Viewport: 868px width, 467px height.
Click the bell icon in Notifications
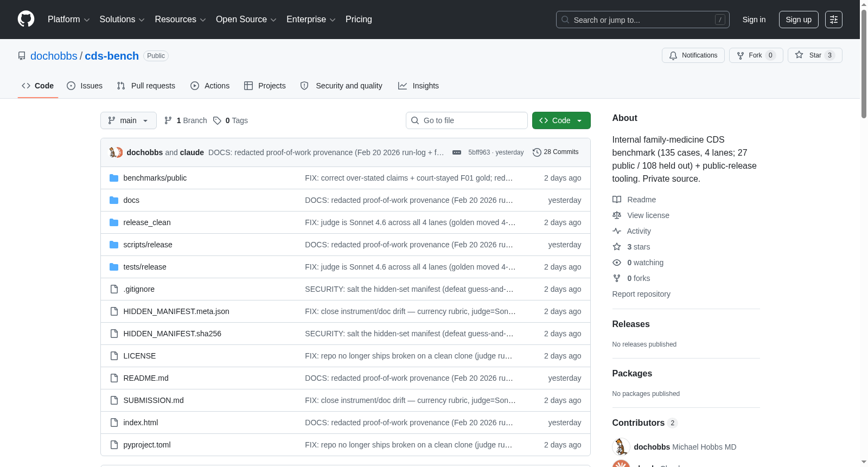(x=673, y=55)
